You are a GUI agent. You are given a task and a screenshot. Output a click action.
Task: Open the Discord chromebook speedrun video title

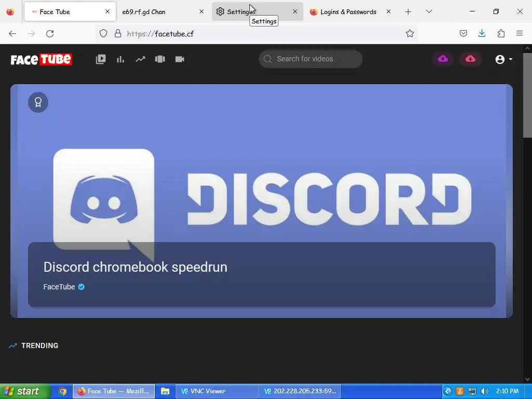pos(136,267)
